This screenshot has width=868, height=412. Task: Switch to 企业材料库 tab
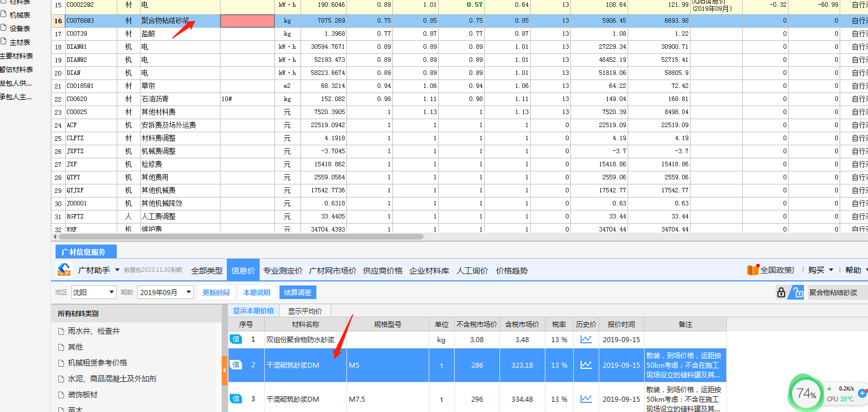click(x=429, y=271)
